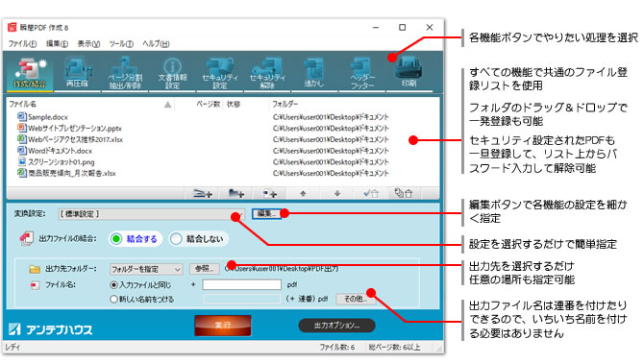Click the フォルダー column header
Screen dimensions: 644x364
[x=285, y=105]
